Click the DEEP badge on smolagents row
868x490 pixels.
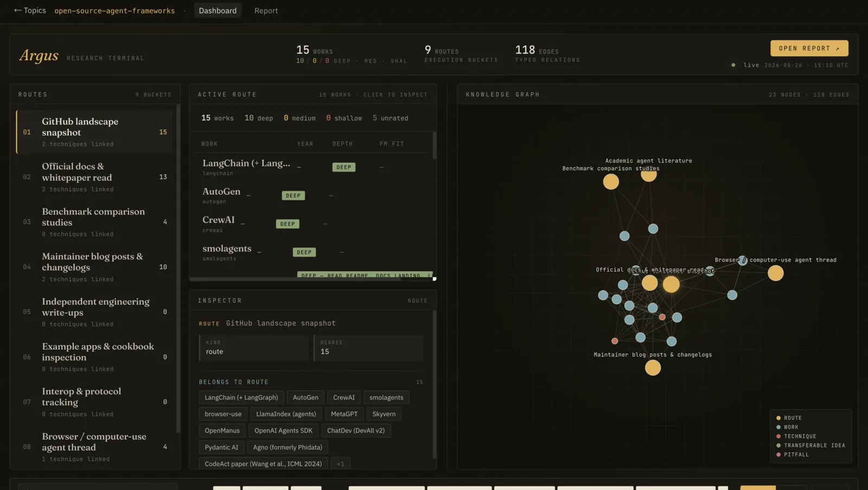pyautogui.click(x=304, y=252)
